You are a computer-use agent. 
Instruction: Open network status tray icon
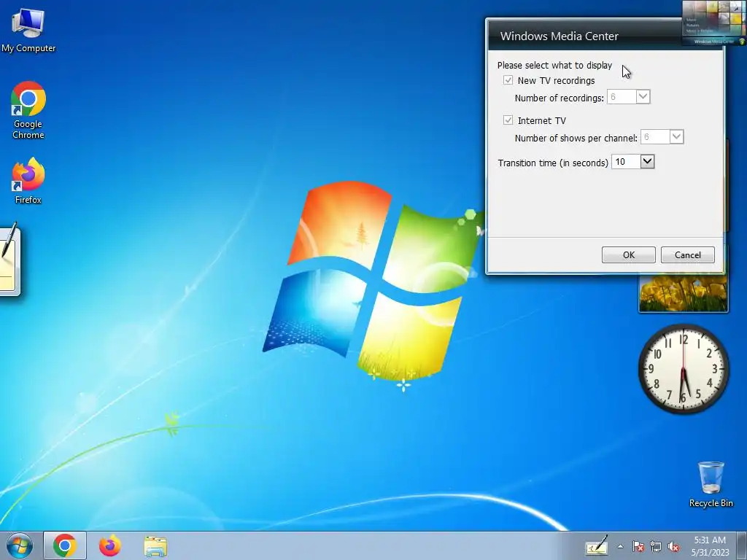(656, 547)
